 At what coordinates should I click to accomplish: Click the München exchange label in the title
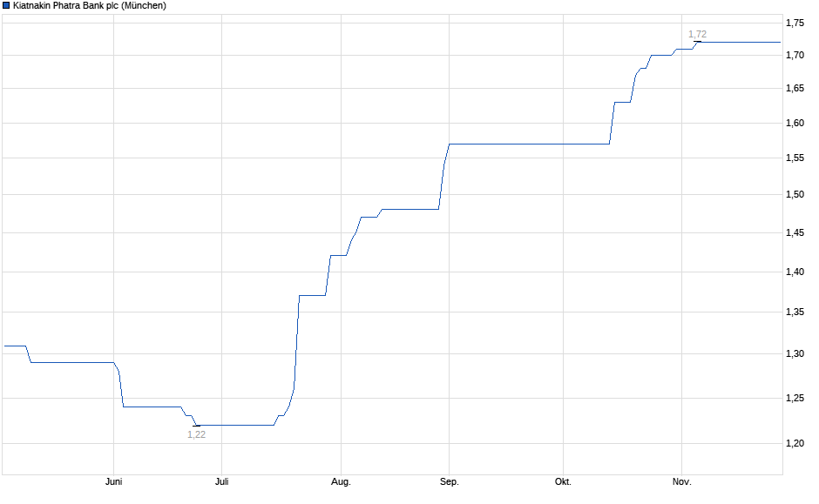[x=144, y=6]
